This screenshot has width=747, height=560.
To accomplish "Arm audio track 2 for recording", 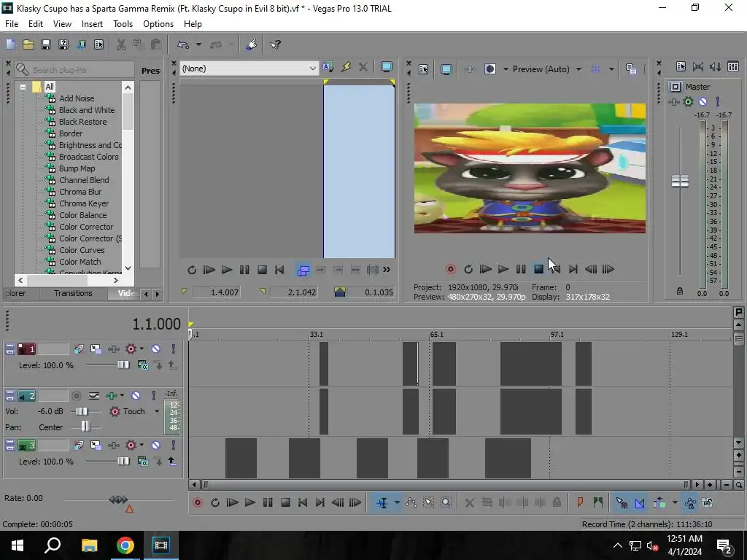I will tap(76, 396).
